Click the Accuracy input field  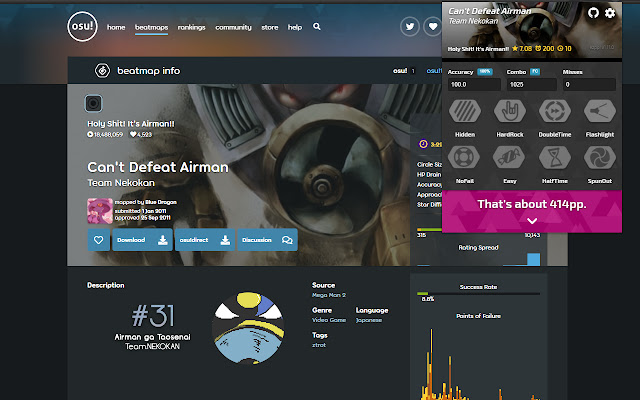tap(474, 84)
